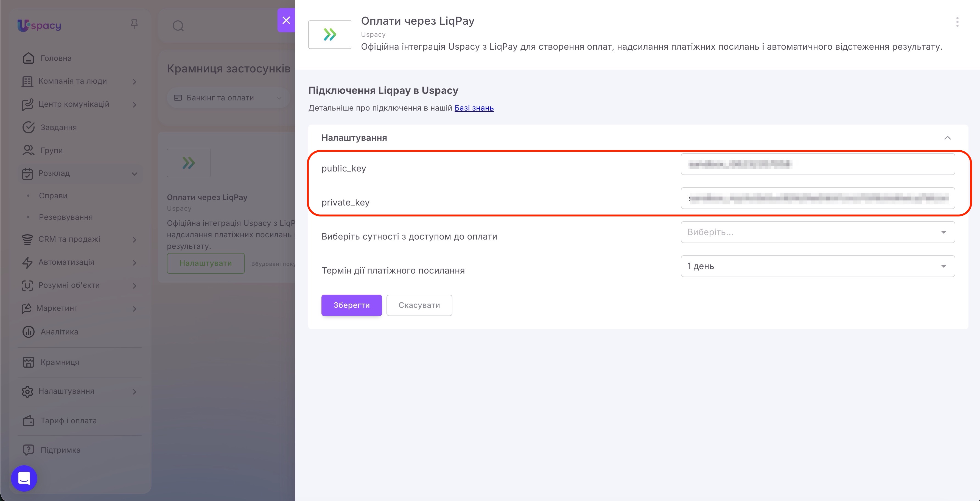This screenshot has height=501, width=980.
Task: Expand the Розумні об'єкти chevron
Action: click(134, 285)
